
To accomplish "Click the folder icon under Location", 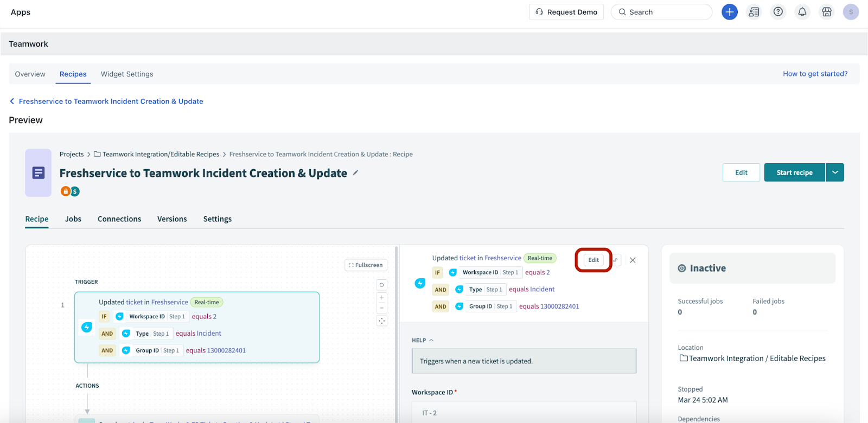I will pos(684,358).
